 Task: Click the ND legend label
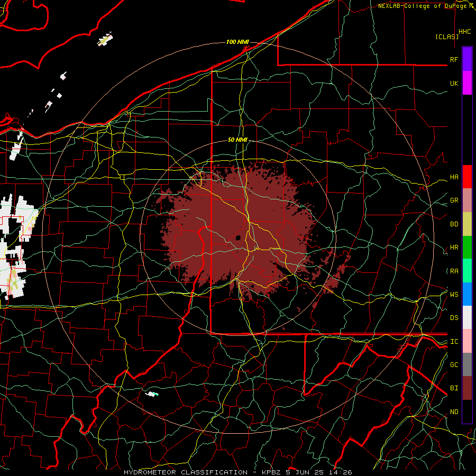pos(454,412)
